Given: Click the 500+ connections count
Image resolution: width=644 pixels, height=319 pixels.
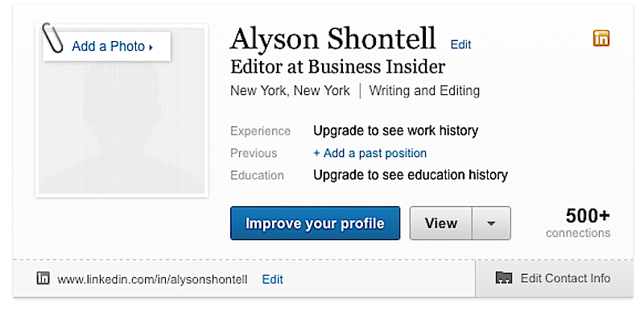Looking at the screenshot, I should [578, 222].
